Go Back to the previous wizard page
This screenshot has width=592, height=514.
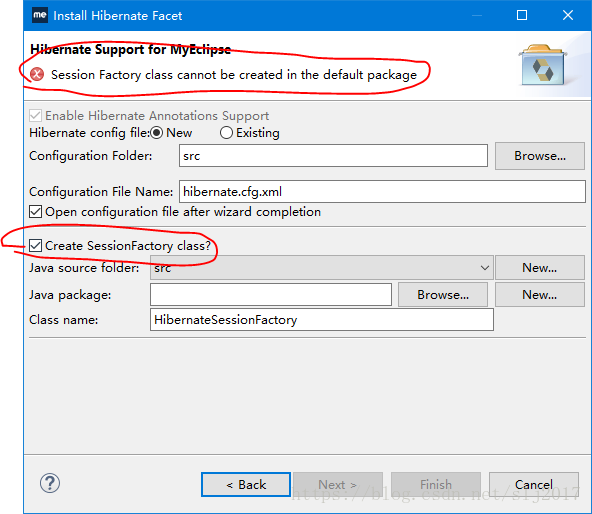[x=246, y=485]
